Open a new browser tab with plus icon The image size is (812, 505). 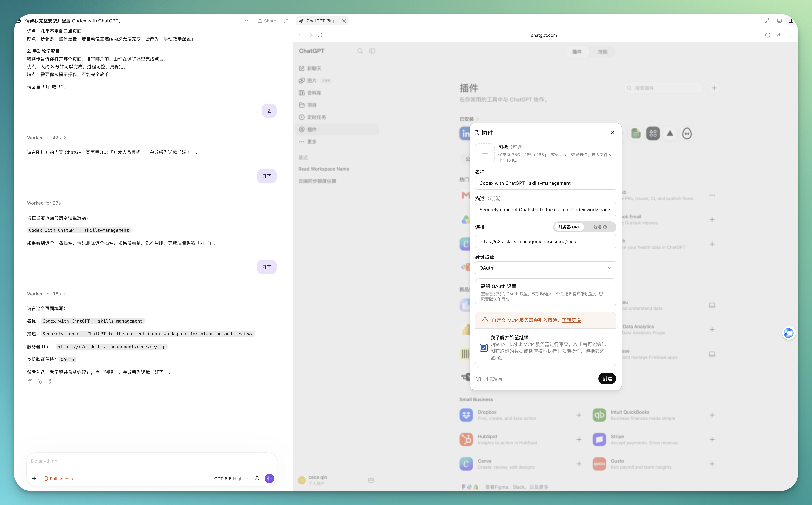coord(355,21)
